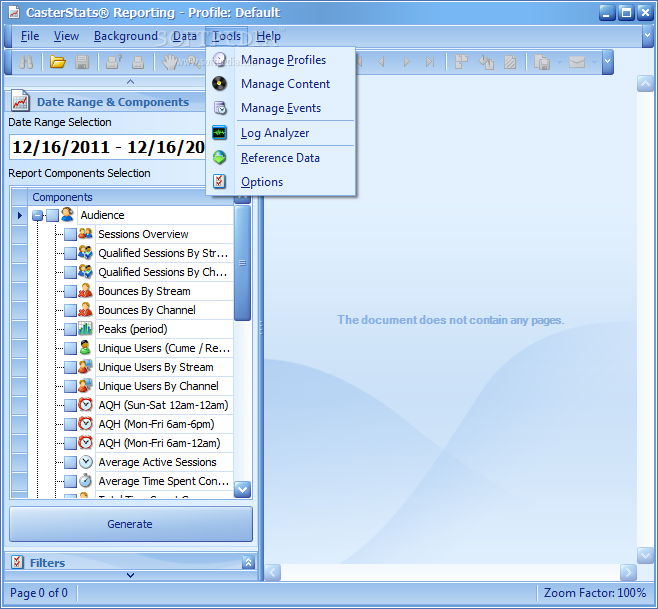Image resolution: width=658 pixels, height=609 pixels.
Task: Go to previous page arrow
Action: coord(381,62)
